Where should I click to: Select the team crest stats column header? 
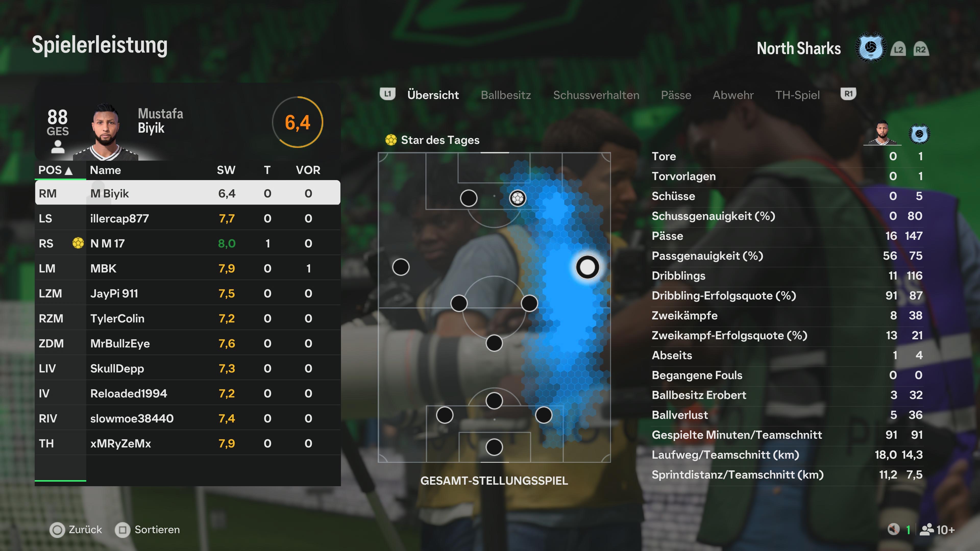point(919,134)
